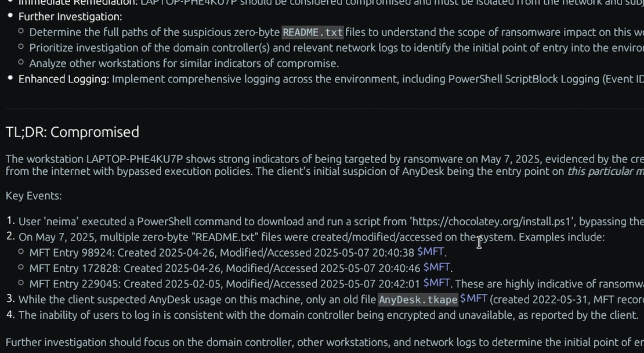Click the AnyDesk.tkape inline code
This screenshot has height=353, width=644.
(418, 300)
